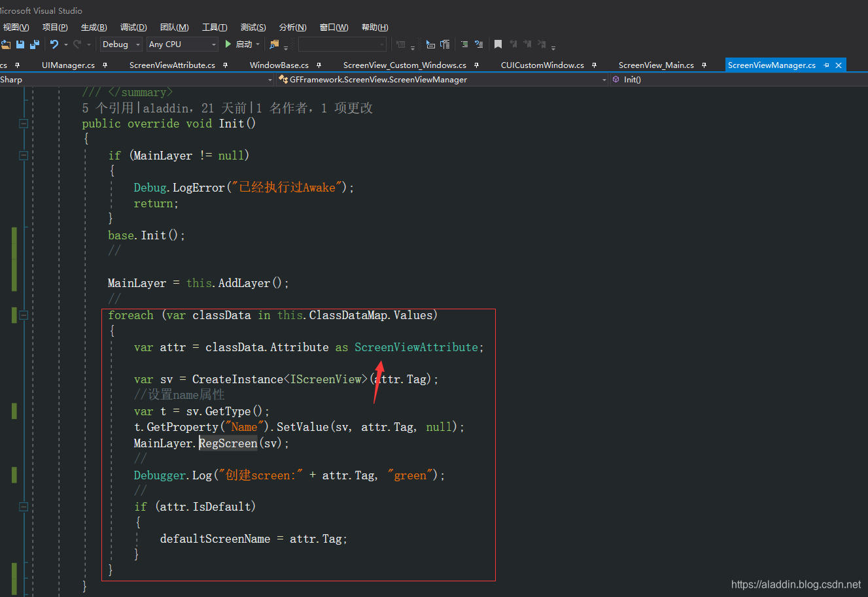The height and width of the screenshot is (597, 868).
Task: Open the Init() member dropdown
Action: [x=738, y=80]
